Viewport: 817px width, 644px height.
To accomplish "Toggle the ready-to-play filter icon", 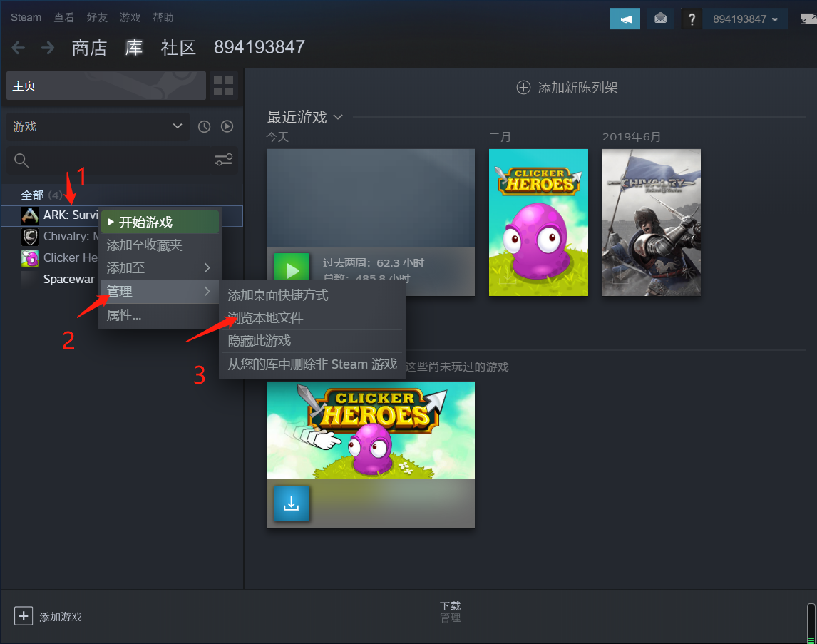I will tap(227, 127).
